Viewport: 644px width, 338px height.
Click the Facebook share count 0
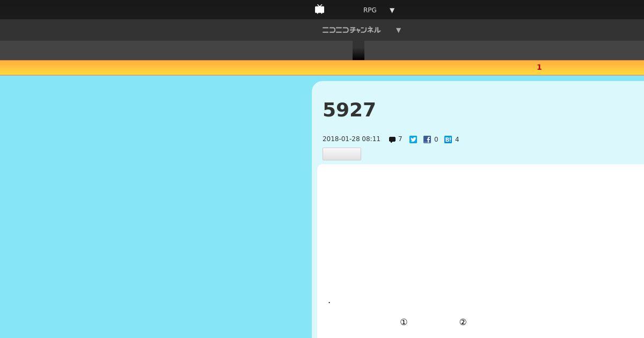coord(436,139)
